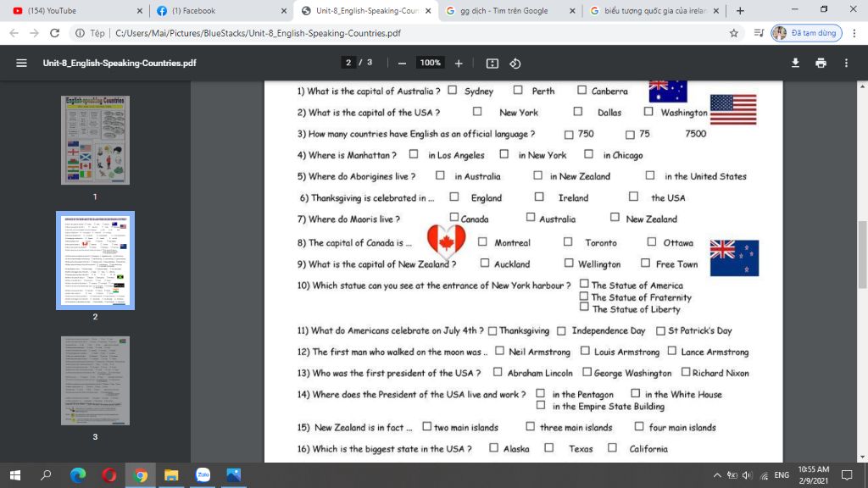Click the fit to page icon
The image size is (868, 488).
[492, 63]
